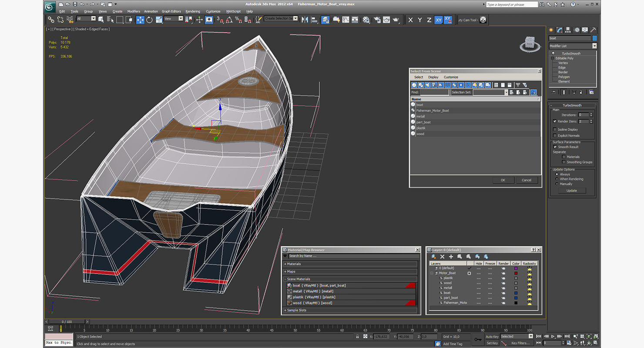
Task: Open the Material Editor icon
Action: [366, 20]
